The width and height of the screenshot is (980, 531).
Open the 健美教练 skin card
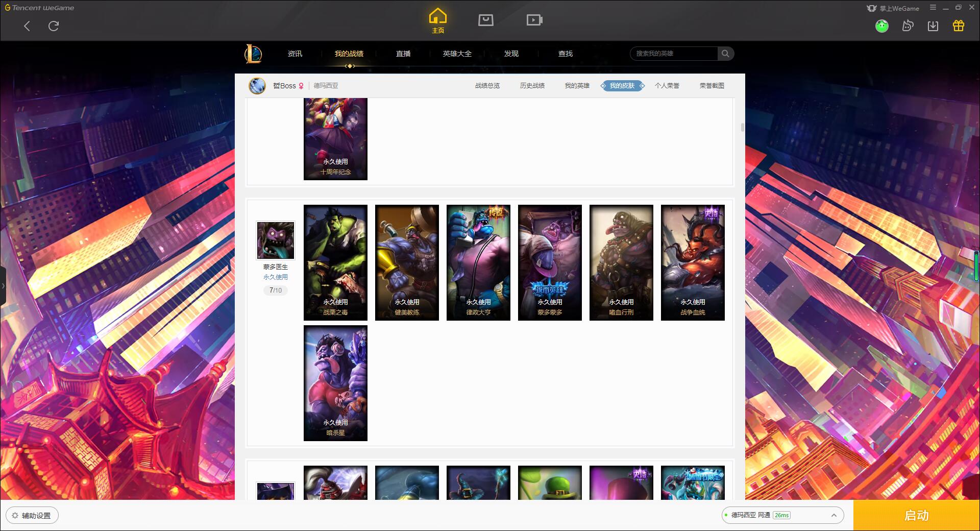407,262
